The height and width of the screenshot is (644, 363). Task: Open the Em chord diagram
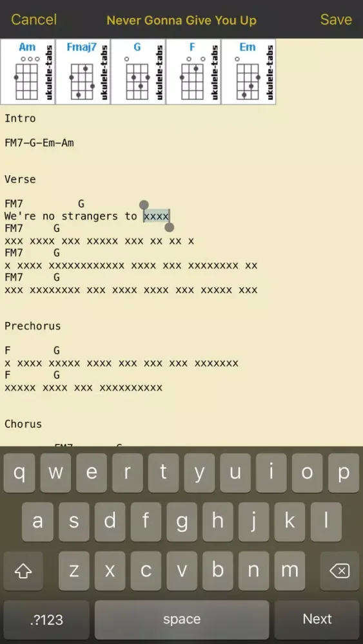(249, 72)
